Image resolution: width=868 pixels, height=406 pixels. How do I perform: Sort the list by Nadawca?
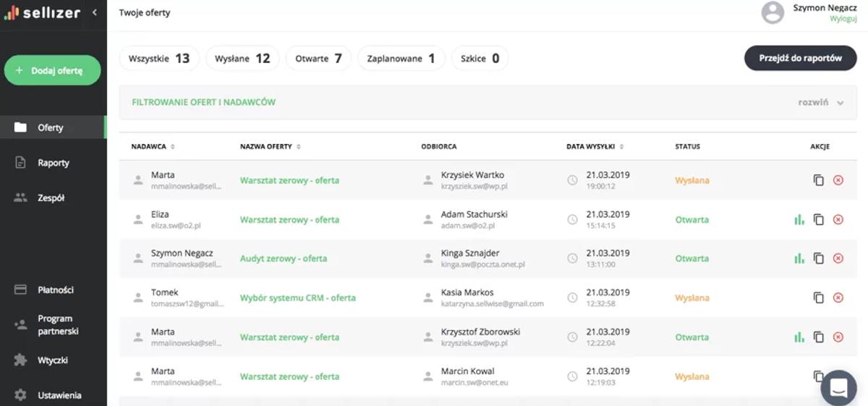click(153, 146)
